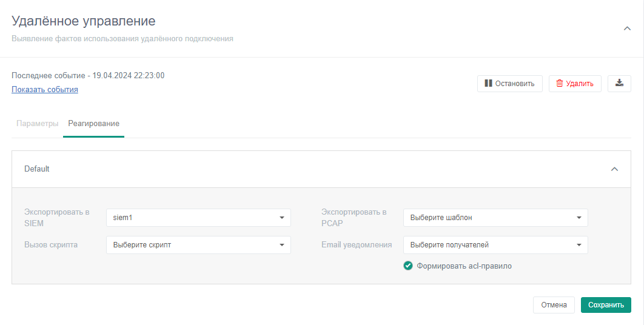Image resolution: width=644 pixels, height=325 pixels.
Task: Open the Вызов скрипта dropdown
Action: click(198, 245)
